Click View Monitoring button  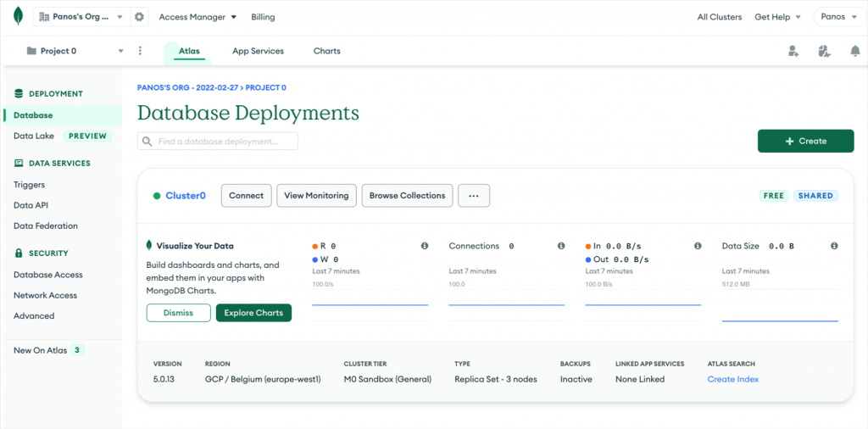coord(317,195)
